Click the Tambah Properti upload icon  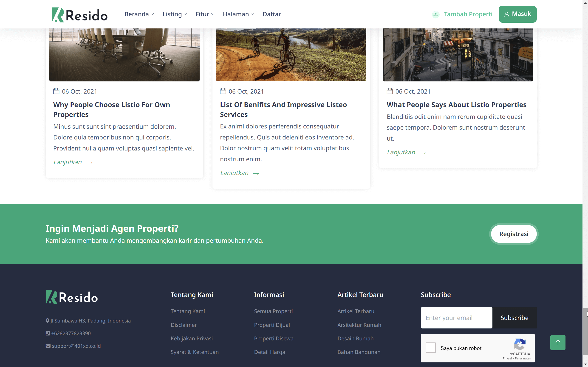(x=436, y=14)
